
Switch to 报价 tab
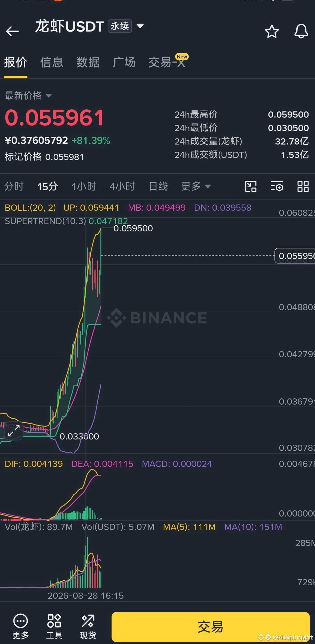(x=16, y=63)
